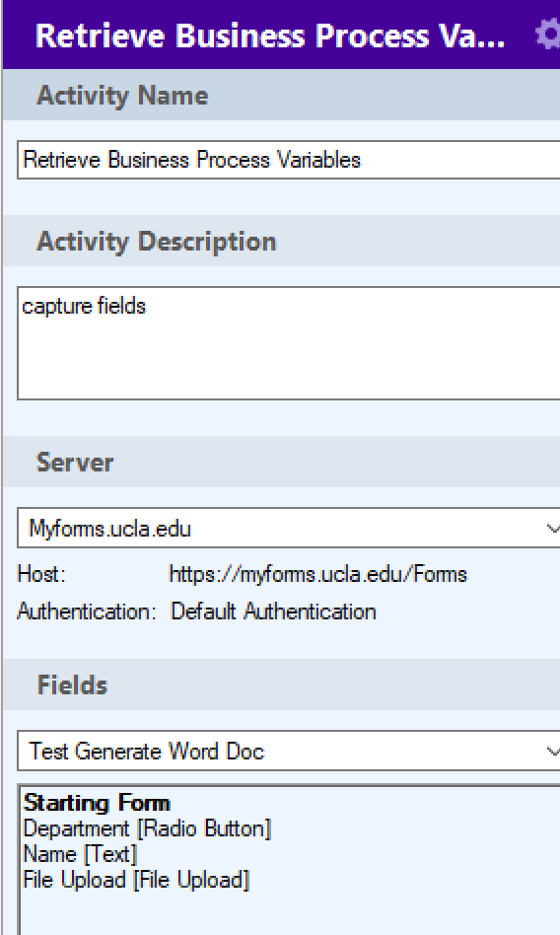The height and width of the screenshot is (935, 560).
Task: Collapse the Server section header
Action: tap(282, 463)
